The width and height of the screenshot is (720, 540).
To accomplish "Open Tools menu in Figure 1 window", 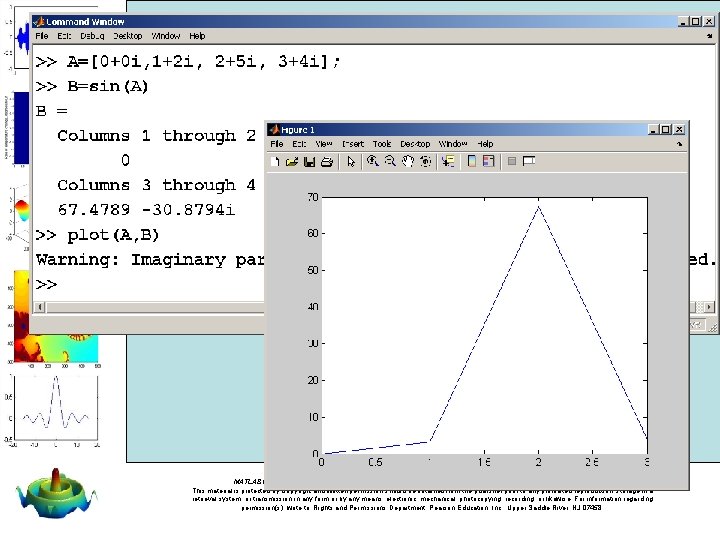I will point(382,144).
